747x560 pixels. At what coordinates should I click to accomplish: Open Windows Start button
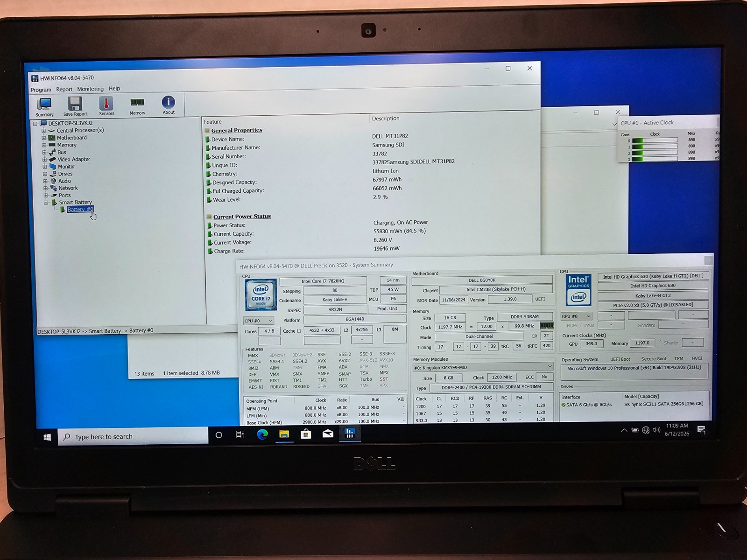[47, 437]
